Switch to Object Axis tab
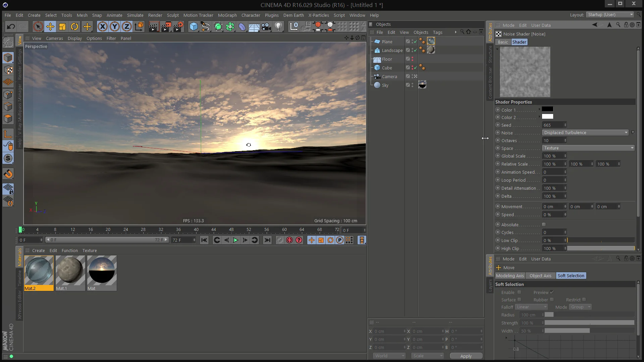The width and height of the screenshot is (644, 362). pos(540,276)
